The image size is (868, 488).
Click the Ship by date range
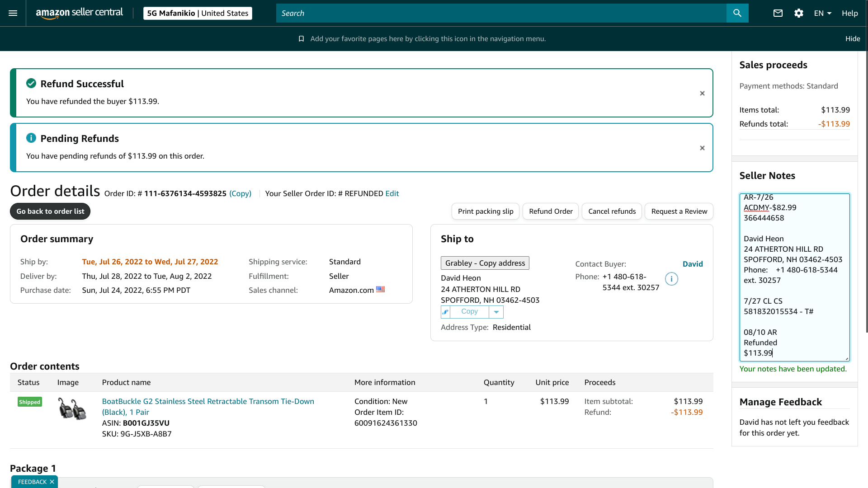150,262
